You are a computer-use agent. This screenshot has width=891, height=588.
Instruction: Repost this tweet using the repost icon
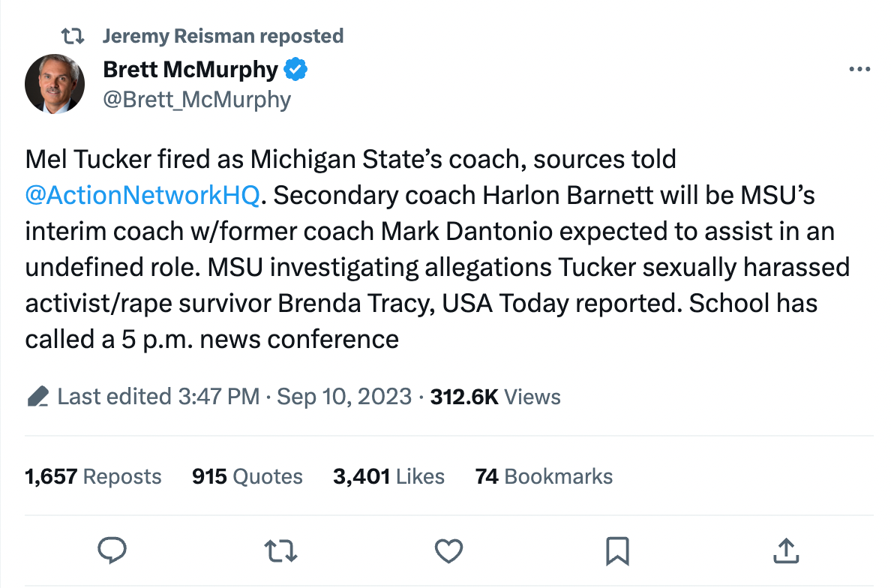tap(281, 551)
